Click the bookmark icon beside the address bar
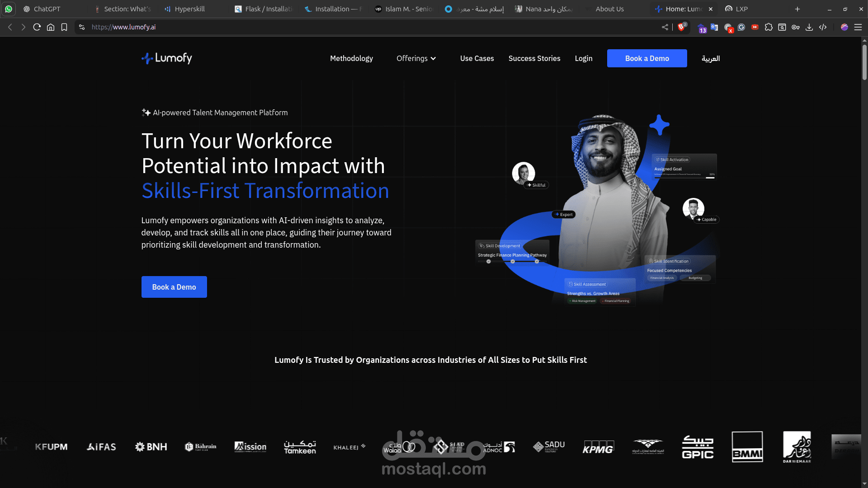Screen dimensions: 868x488 64,27
